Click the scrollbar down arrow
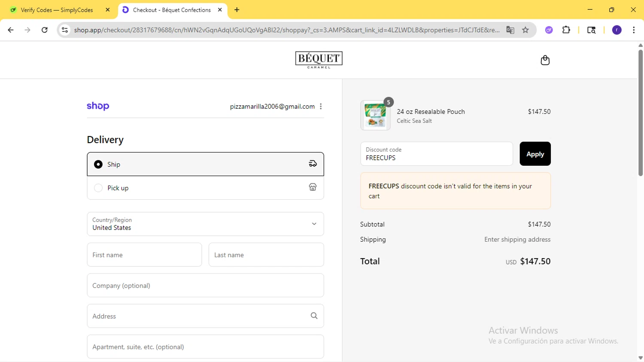This screenshot has width=644, height=362. coord(640,358)
